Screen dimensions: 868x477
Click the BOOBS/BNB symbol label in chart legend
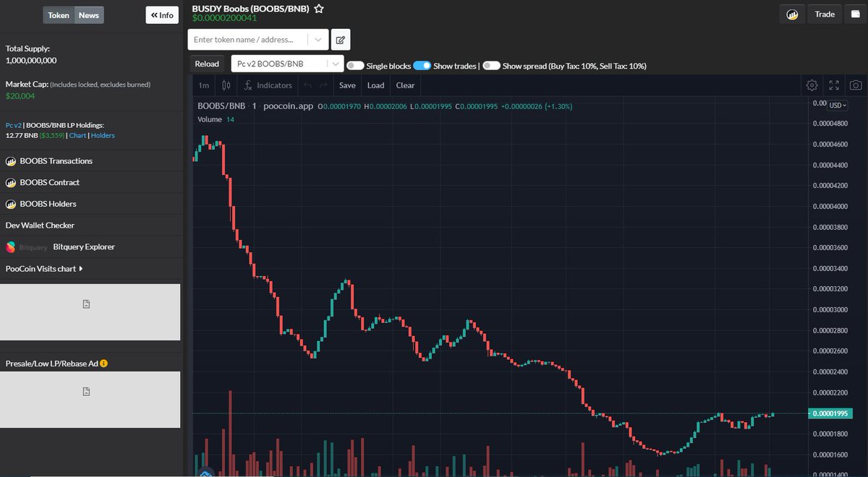click(222, 106)
